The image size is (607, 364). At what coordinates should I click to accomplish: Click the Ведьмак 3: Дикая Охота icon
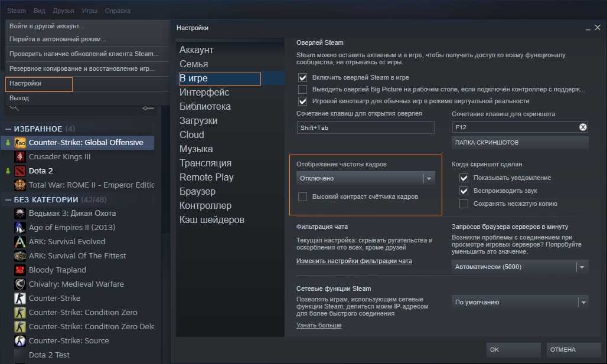[x=20, y=213]
